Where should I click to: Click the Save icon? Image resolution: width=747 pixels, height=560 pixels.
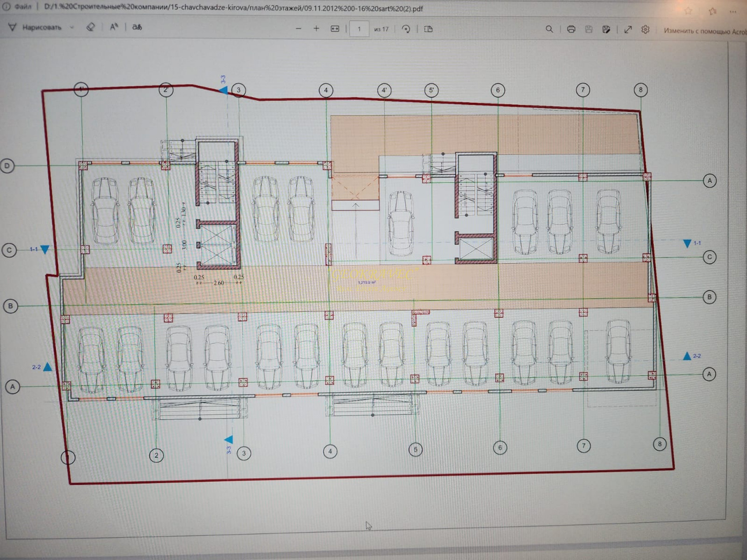589,29
